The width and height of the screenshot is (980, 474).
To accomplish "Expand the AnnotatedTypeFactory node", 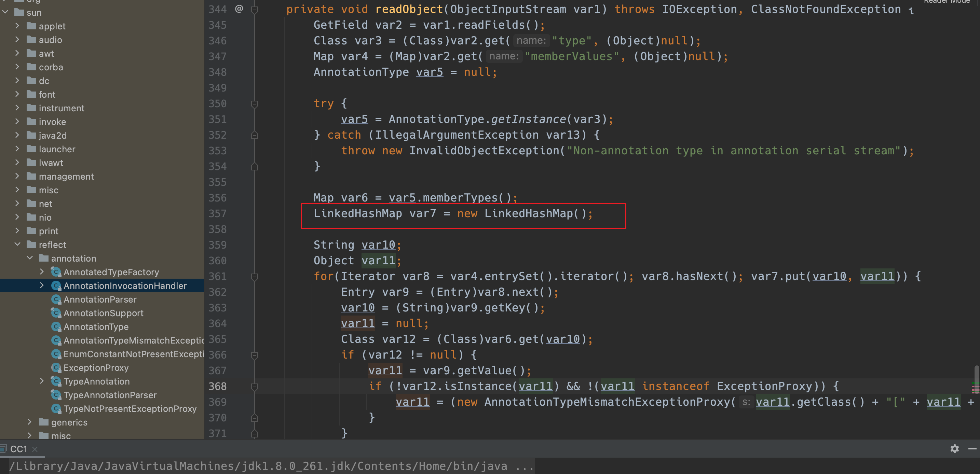I will pyautogui.click(x=42, y=272).
